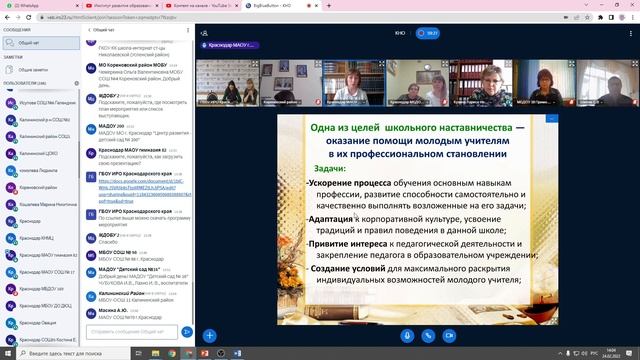Open the users list settings gear
The width and height of the screenshot is (640, 360).
[x=76, y=83]
